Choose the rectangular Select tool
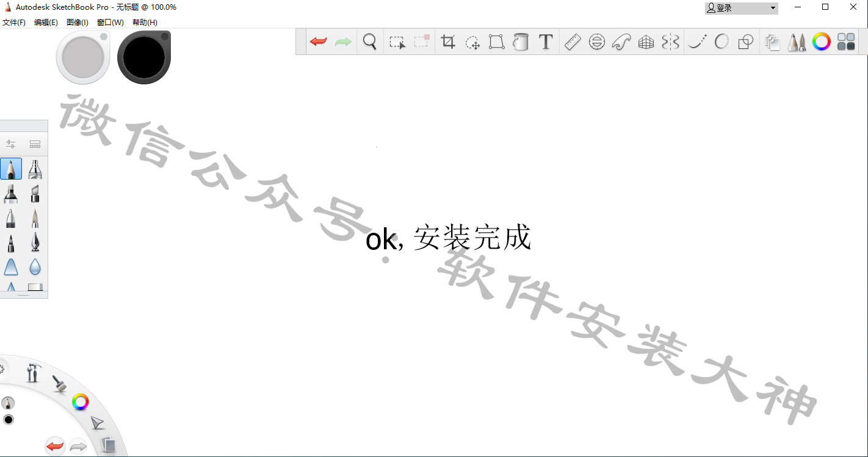The image size is (868, 457). click(x=397, y=42)
